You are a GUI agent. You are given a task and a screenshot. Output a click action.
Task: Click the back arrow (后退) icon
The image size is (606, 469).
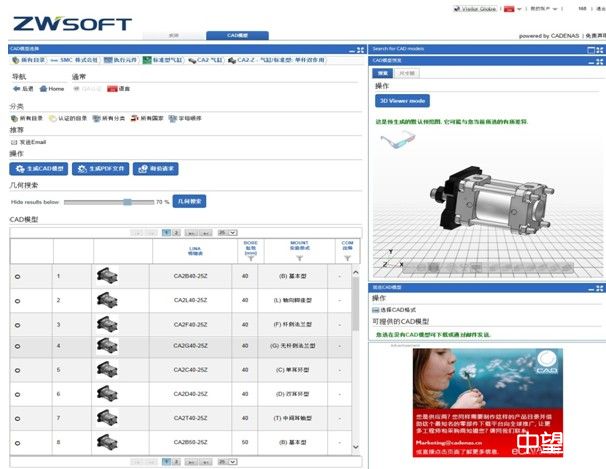15,88
